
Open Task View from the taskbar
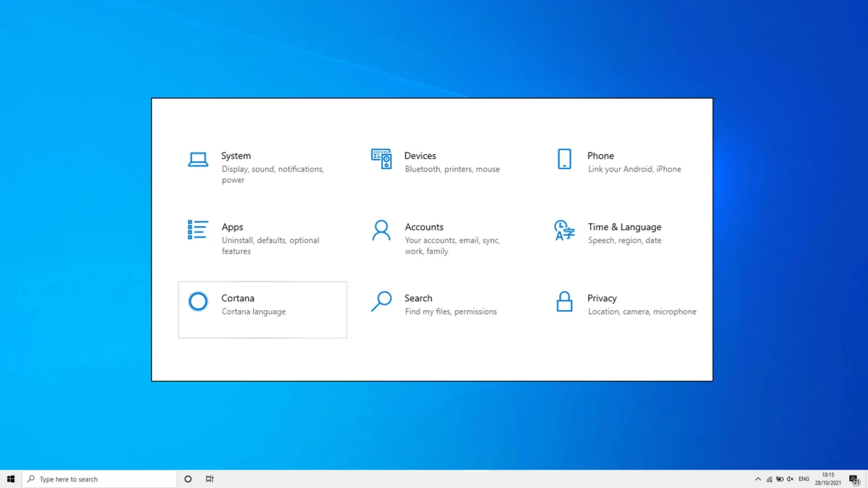210,479
